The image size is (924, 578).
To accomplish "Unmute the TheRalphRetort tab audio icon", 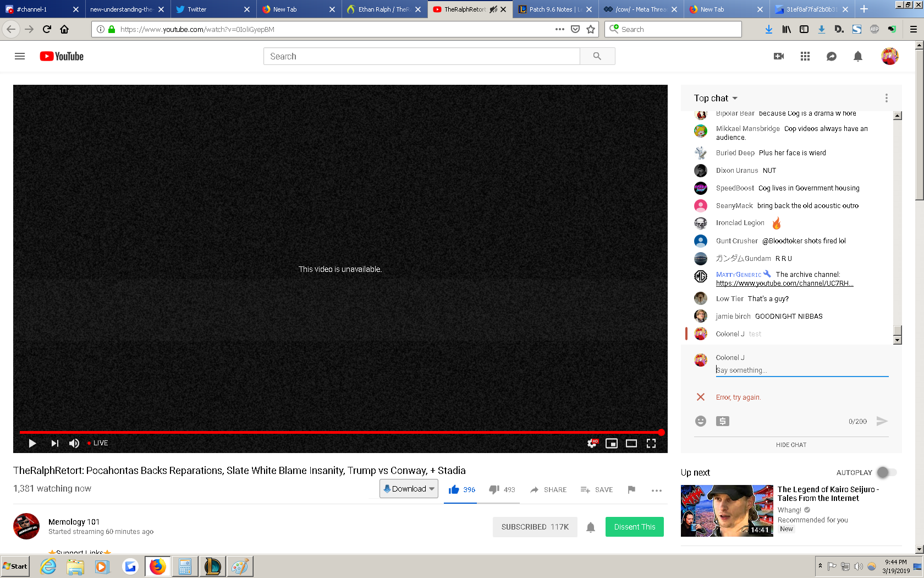I will [493, 9].
